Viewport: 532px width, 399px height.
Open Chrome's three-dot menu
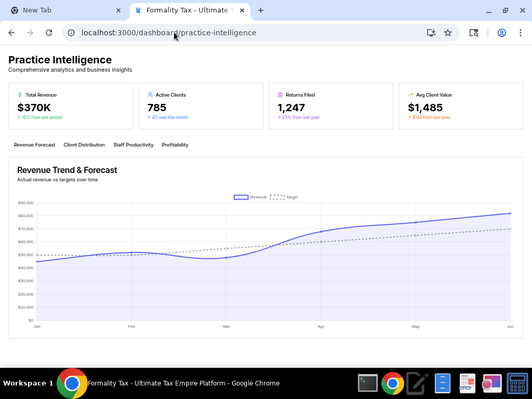coord(520,33)
